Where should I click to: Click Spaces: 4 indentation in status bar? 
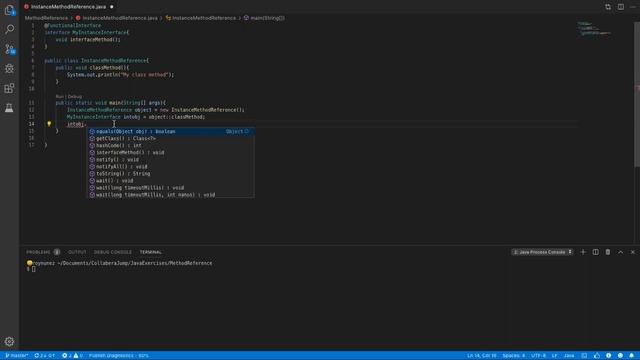pos(514,356)
